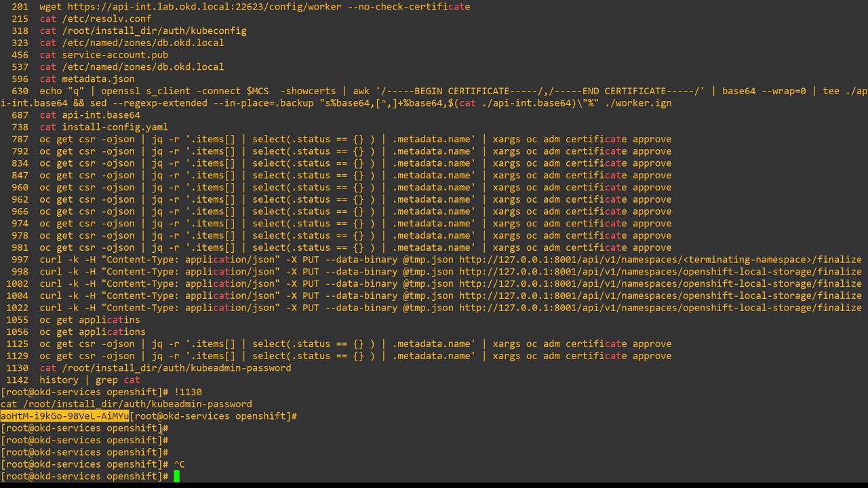
Task: Click history line 201 wget command
Action: 254,7
